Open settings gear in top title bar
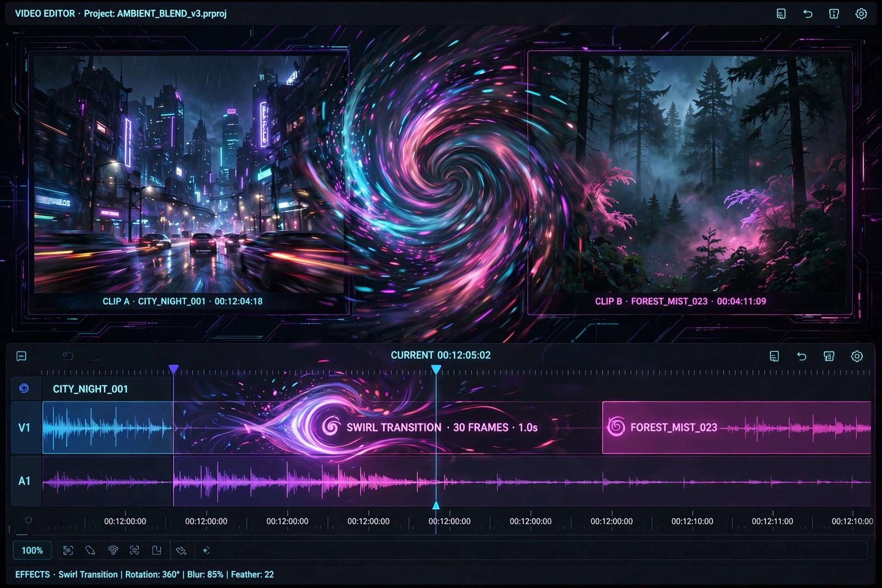Image resolution: width=882 pixels, height=588 pixels. tap(861, 14)
